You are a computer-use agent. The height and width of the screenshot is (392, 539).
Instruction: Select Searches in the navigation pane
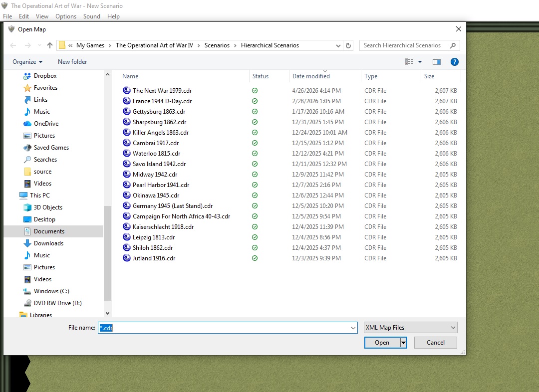tap(45, 160)
